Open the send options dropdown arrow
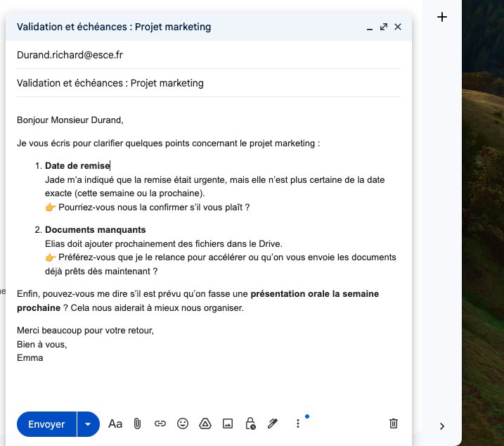Screen dimensions: 504x446 click(x=88, y=424)
